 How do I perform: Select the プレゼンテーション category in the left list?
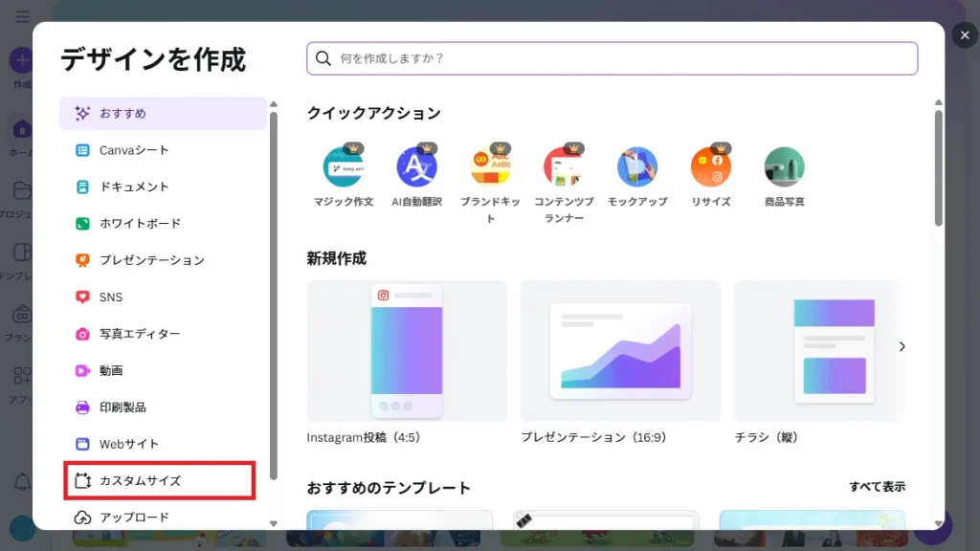pyautogui.click(x=163, y=260)
